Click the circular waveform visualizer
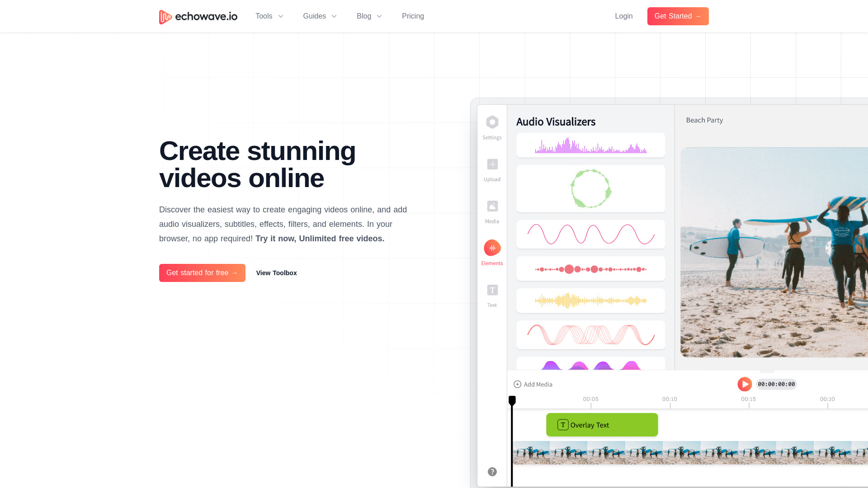 tap(590, 188)
